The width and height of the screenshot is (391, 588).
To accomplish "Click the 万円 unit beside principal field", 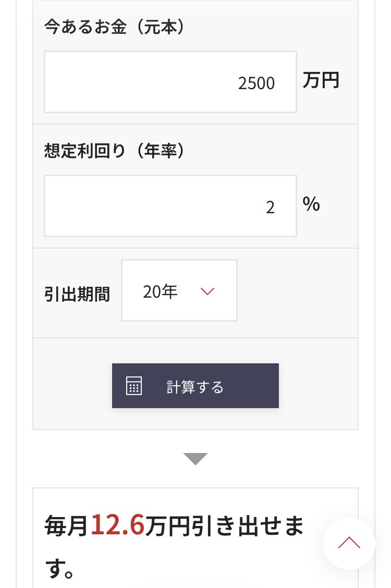I will click(321, 81).
